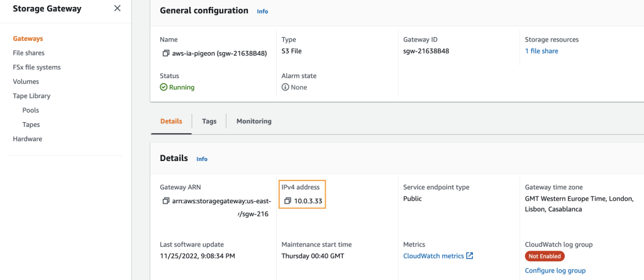
Task: Click the CloudWatch metrics external link icon
Action: [x=470, y=256]
